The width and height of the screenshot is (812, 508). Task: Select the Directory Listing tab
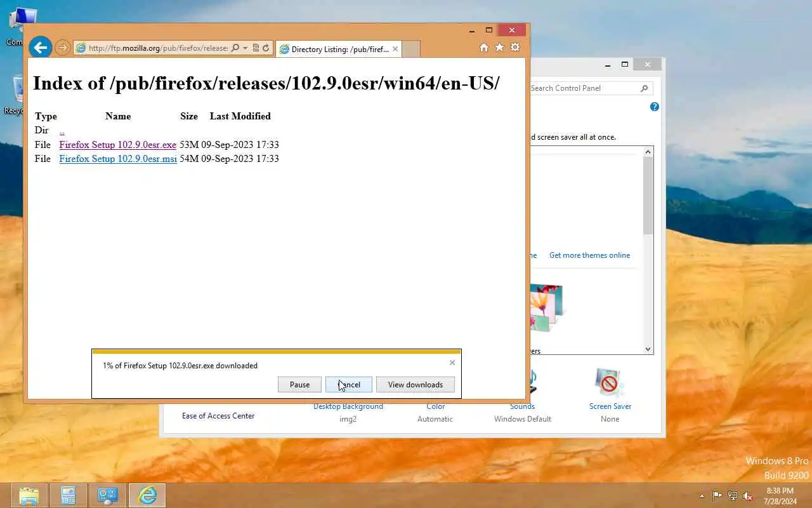pos(338,49)
